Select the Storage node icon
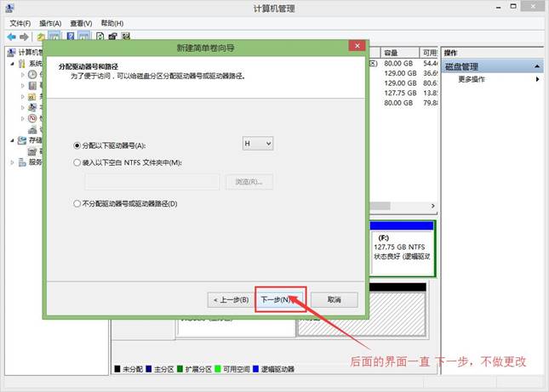Image resolution: width=549 pixels, height=392 pixels. pyautogui.click(x=22, y=140)
